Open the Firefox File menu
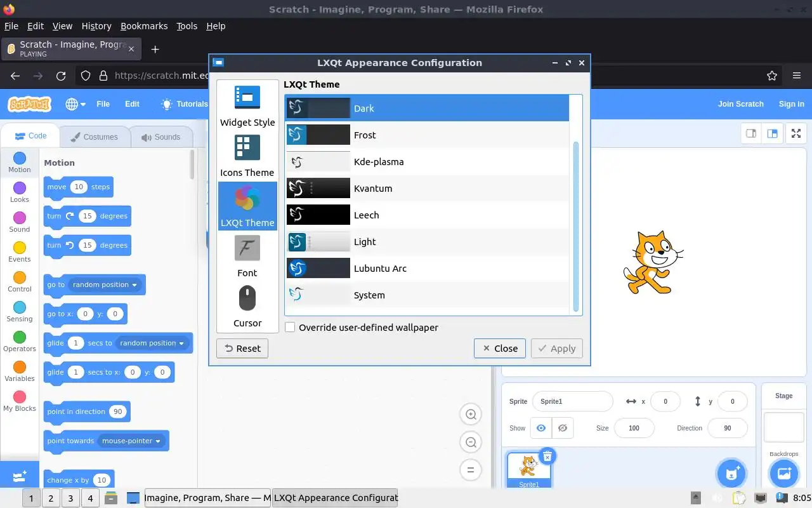812x508 pixels. (x=11, y=26)
